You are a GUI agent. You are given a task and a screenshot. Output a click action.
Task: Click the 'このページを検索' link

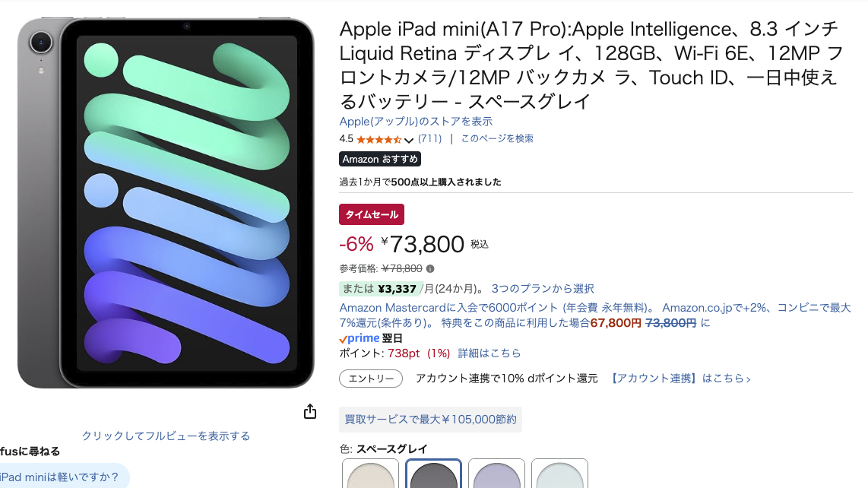click(497, 138)
